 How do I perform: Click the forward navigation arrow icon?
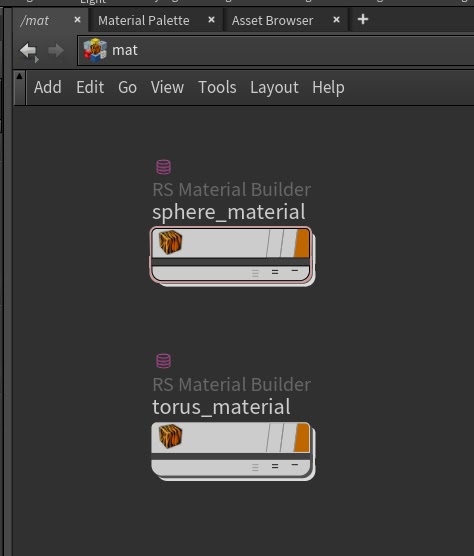tap(56, 51)
